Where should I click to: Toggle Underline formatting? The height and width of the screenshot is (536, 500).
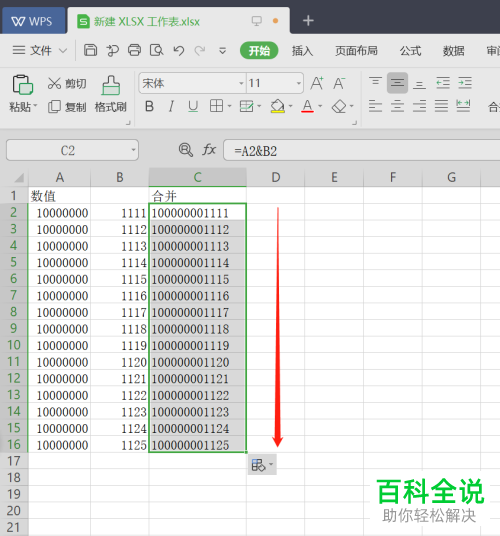point(193,107)
